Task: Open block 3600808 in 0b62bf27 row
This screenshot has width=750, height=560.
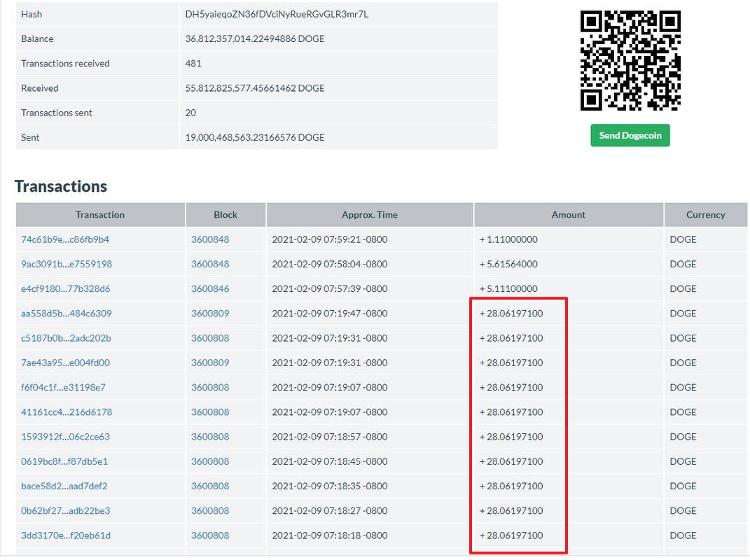Action: (x=210, y=511)
